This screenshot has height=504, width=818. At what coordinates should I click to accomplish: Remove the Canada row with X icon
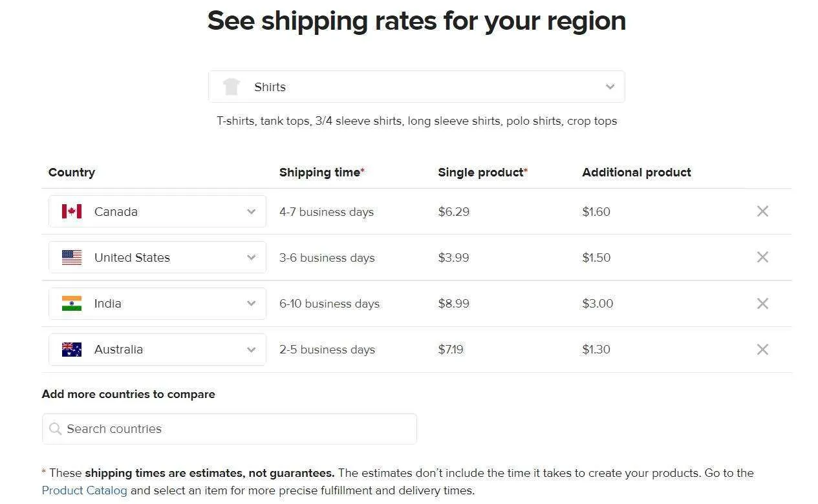coord(762,211)
